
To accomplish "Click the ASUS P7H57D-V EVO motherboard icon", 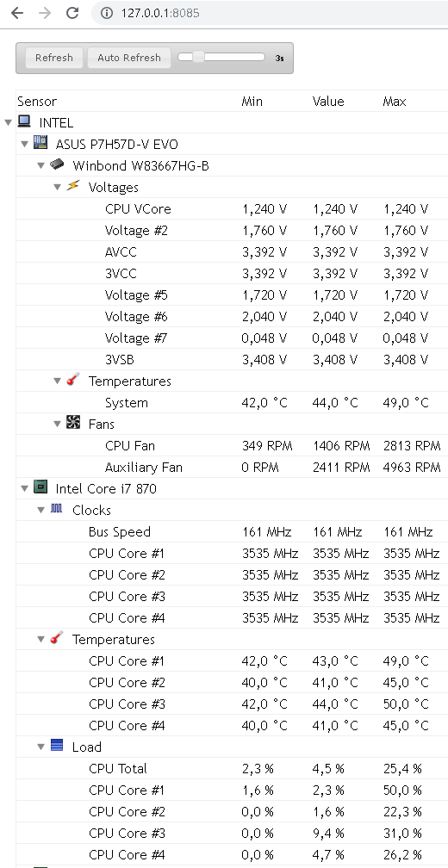I will click(x=40, y=142).
